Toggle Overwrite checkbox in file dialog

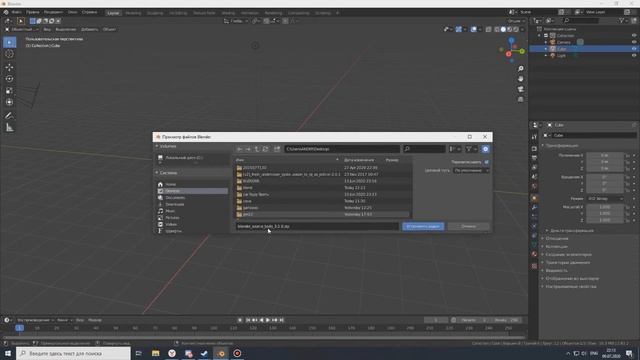tap(486, 162)
